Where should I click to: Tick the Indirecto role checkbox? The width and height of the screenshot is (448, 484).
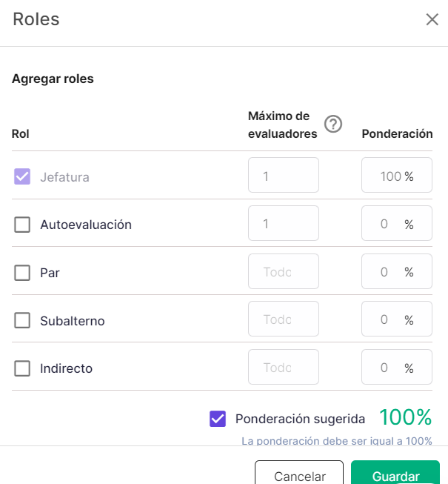tap(22, 368)
